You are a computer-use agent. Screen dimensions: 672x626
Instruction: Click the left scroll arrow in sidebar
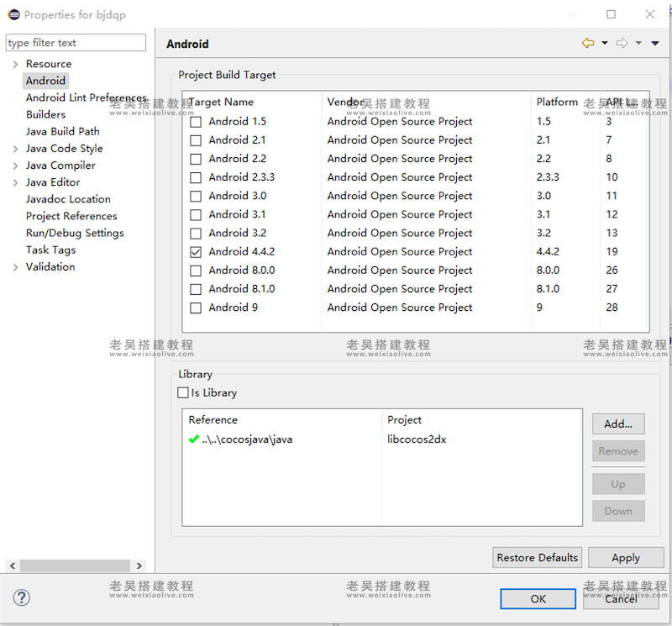click(x=12, y=566)
